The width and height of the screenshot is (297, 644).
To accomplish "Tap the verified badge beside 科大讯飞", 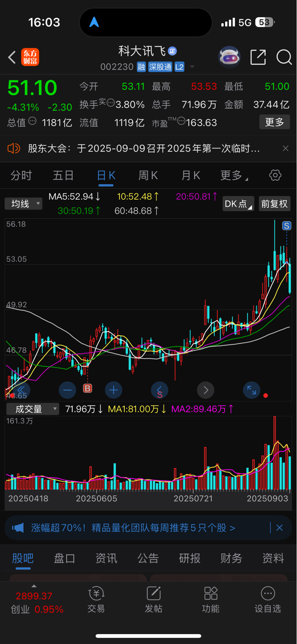I will click(x=172, y=51).
